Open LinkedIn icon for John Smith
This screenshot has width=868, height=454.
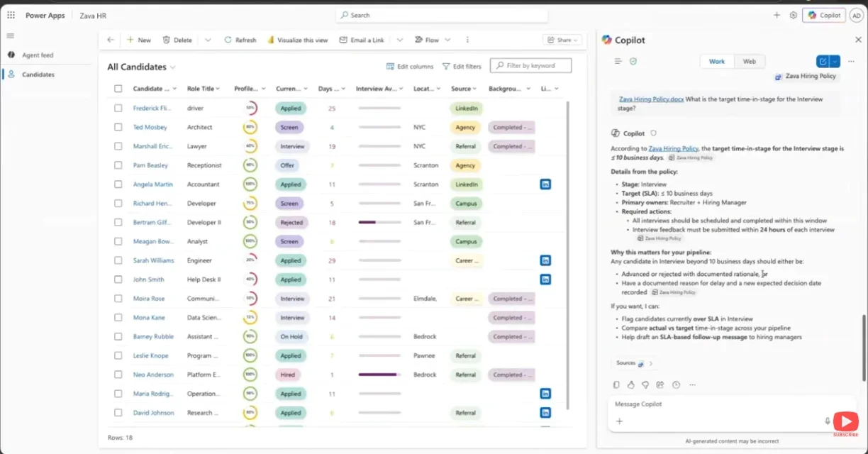pos(545,279)
